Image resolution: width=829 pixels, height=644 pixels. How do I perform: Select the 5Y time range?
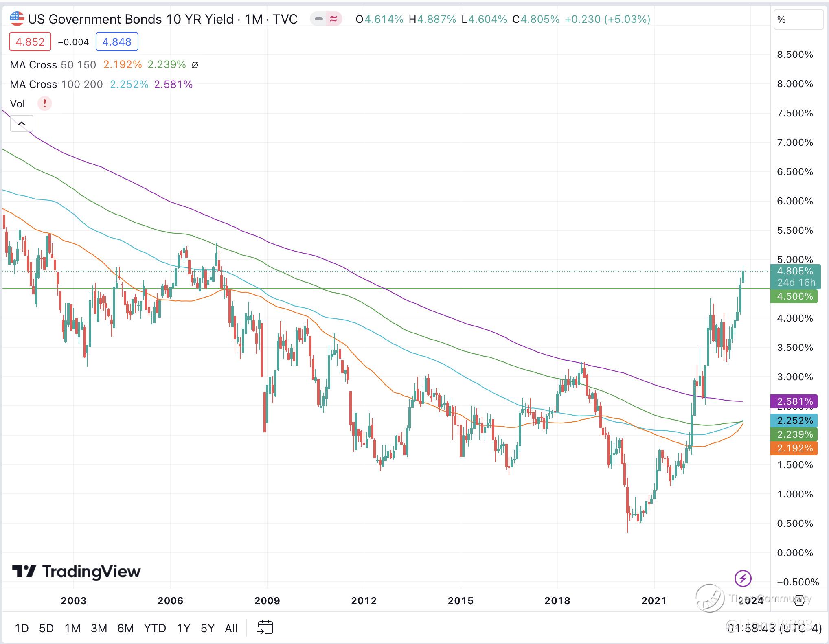(x=207, y=628)
